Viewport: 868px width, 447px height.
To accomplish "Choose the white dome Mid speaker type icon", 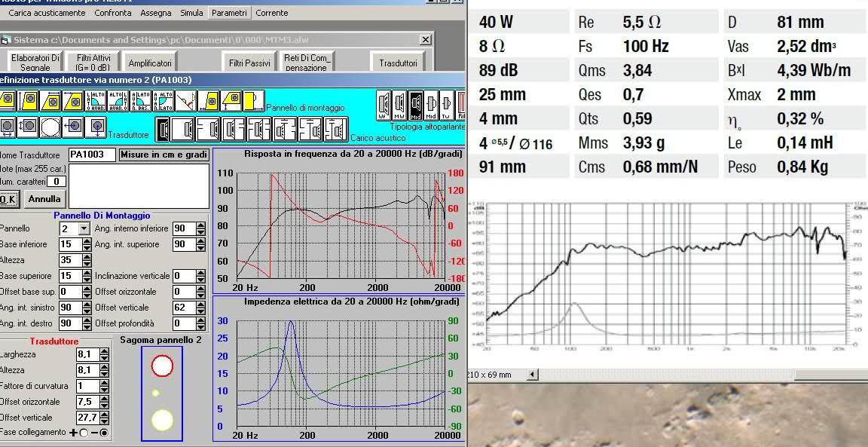I will tap(431, 105).
